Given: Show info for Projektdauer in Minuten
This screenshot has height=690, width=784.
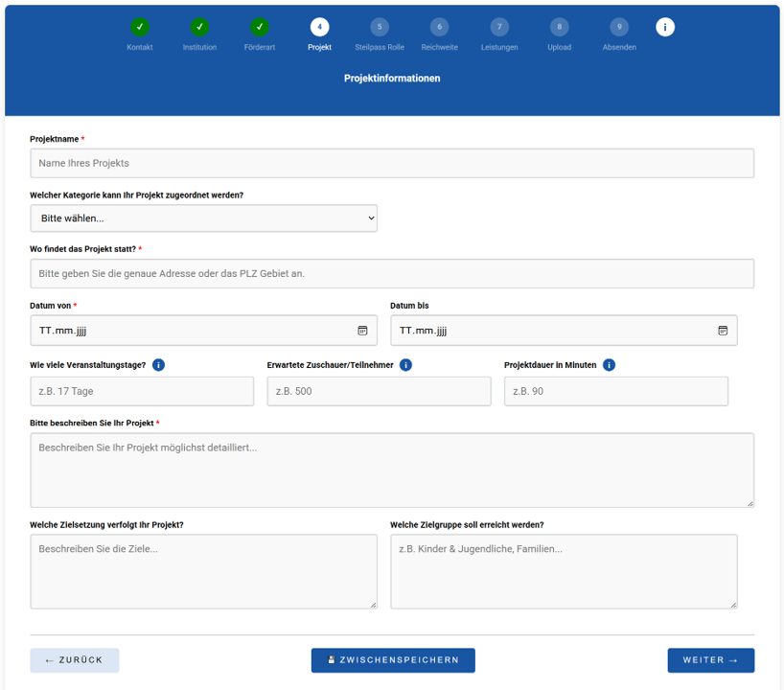Looking at the screenshot, I should click(x=609, y=365).
